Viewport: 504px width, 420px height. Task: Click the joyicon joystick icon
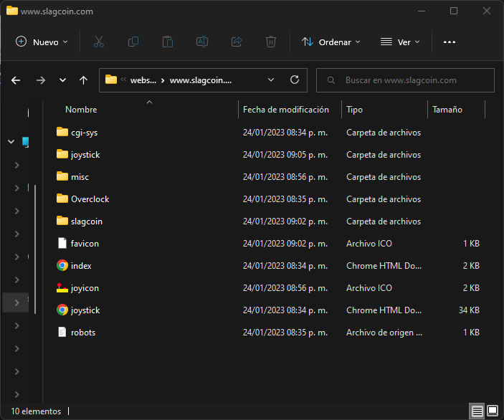(62, 287)
